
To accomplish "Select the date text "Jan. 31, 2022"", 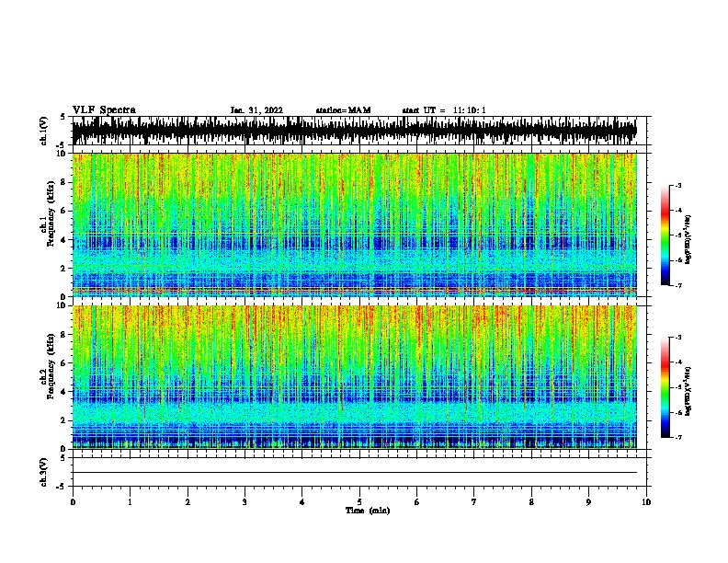I will pyautogui.click(x=256, y=110).
